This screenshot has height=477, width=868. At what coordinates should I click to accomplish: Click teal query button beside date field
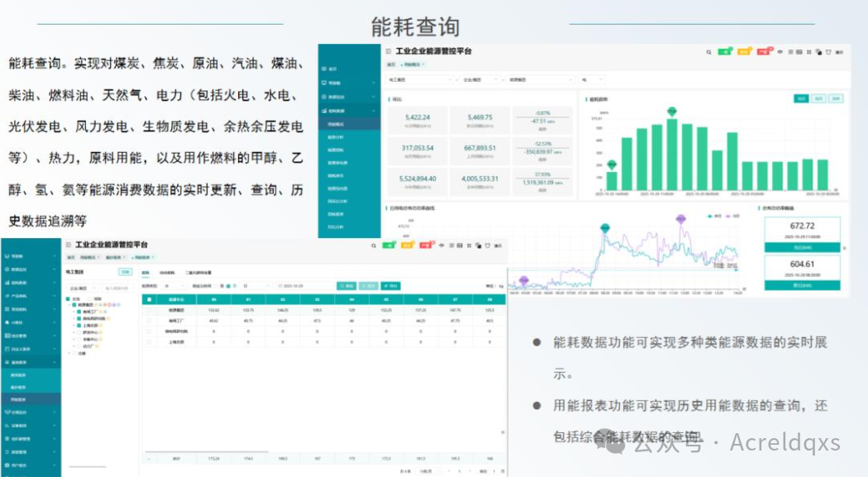(346, 286)
